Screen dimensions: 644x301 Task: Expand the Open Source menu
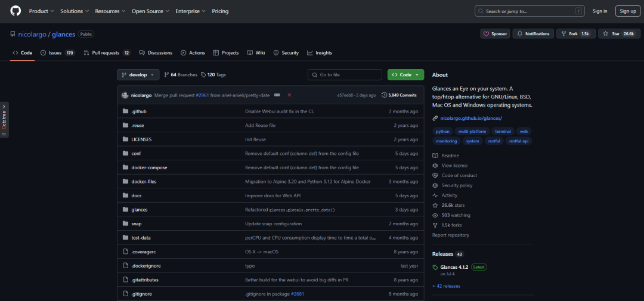[150, 11]
